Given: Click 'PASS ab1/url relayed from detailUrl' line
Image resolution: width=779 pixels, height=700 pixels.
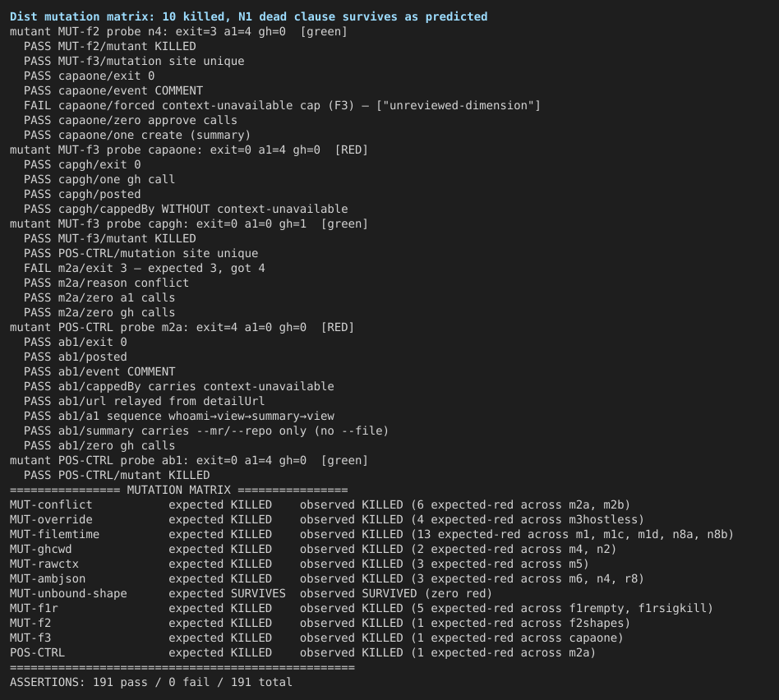Looking at the screenshot, I should [144, 401].
